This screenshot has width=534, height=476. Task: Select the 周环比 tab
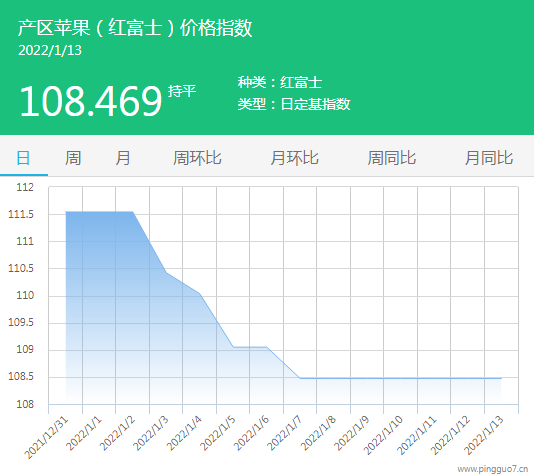click(197, 158)
